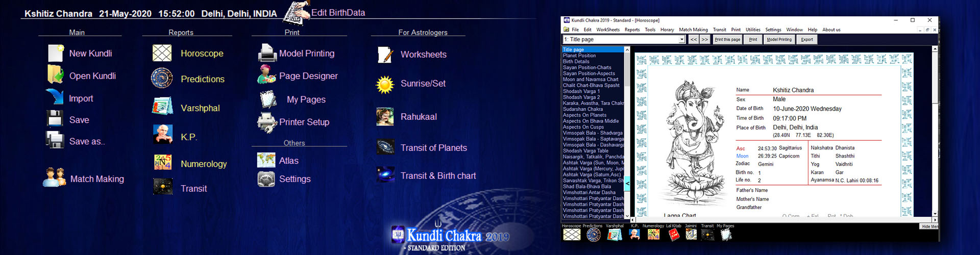
Task: Open Transit of Planets galaxy icon
Action: tap(385, 147)
